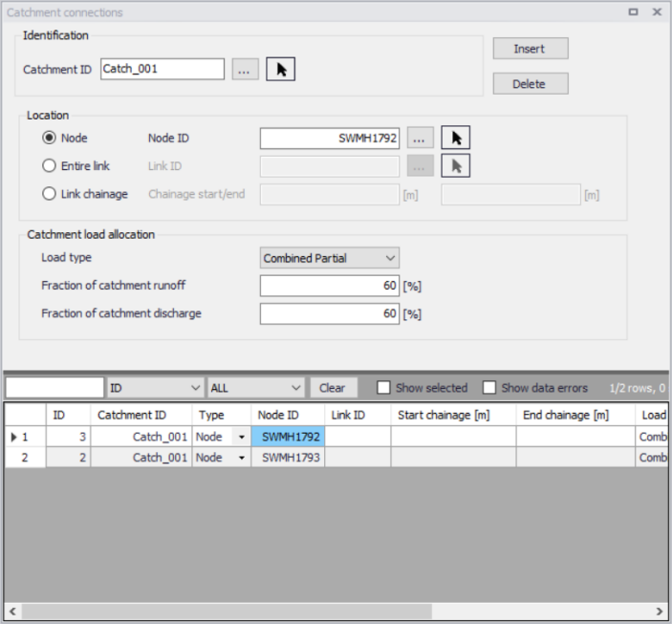Click the Insert button
672x624 pixels.
pos(531,49)
